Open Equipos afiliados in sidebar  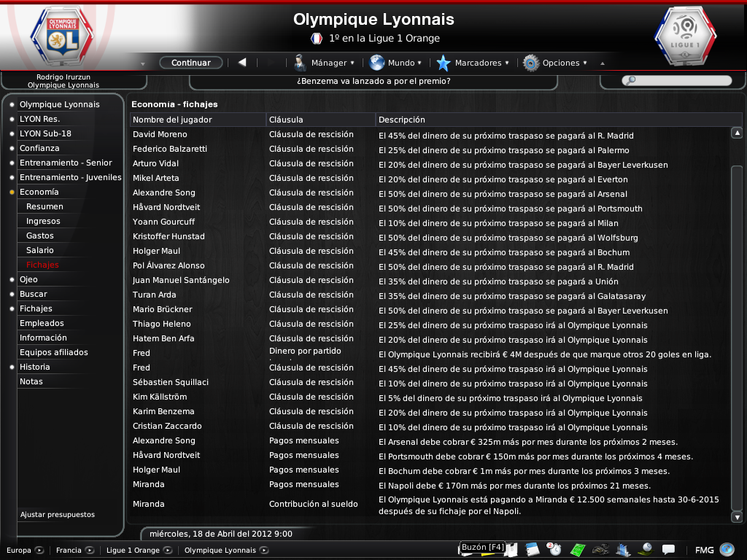pyautogui.click(x=54, y=352)
